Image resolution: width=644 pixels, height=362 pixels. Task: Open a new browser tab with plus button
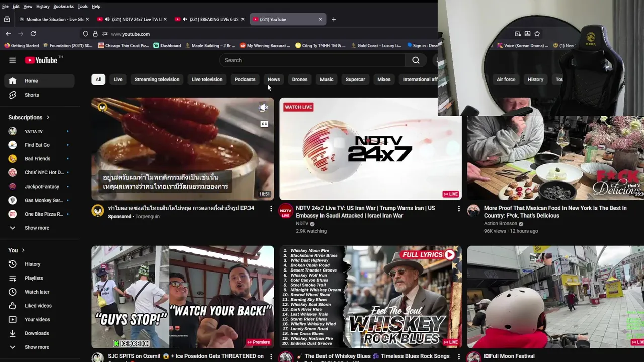[x=334, y=19]
